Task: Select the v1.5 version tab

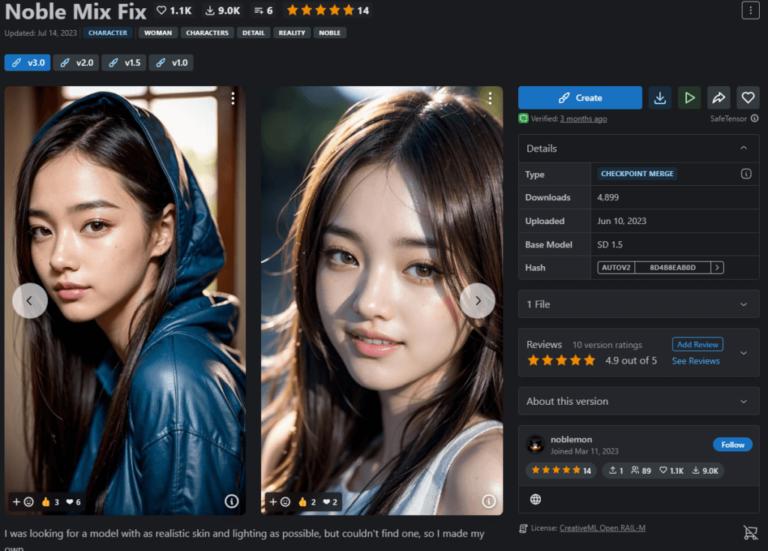Action: (124, 62)
